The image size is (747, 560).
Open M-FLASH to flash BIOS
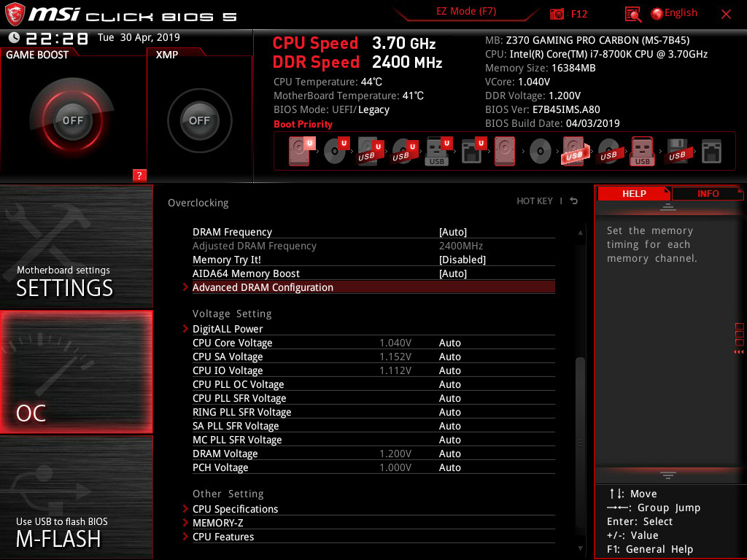76,497
